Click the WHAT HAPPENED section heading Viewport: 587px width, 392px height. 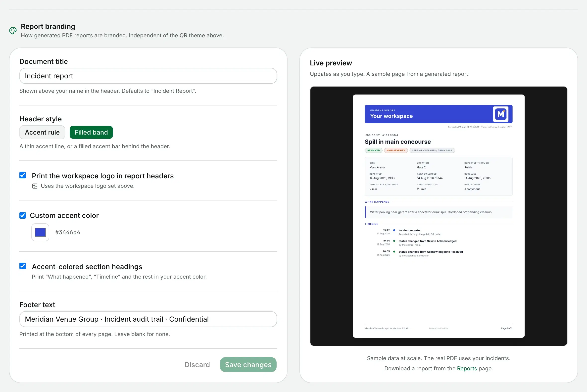[377, 202]
